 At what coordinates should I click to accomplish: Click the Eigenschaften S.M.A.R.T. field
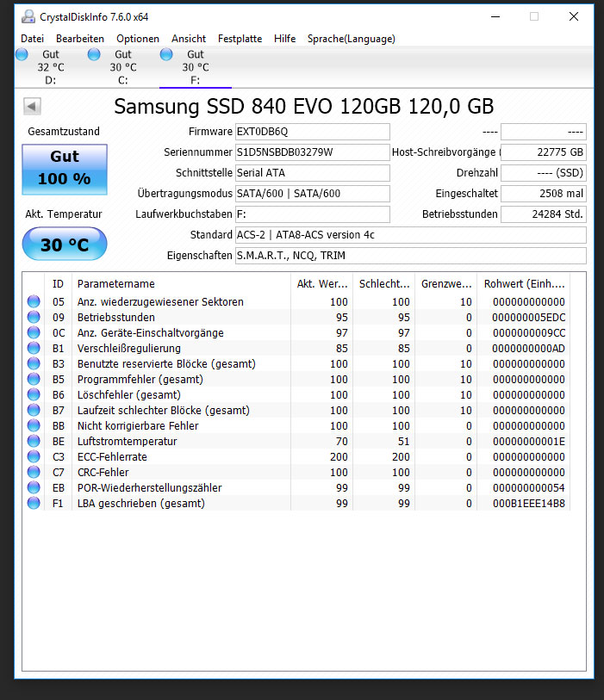[410, 256]
